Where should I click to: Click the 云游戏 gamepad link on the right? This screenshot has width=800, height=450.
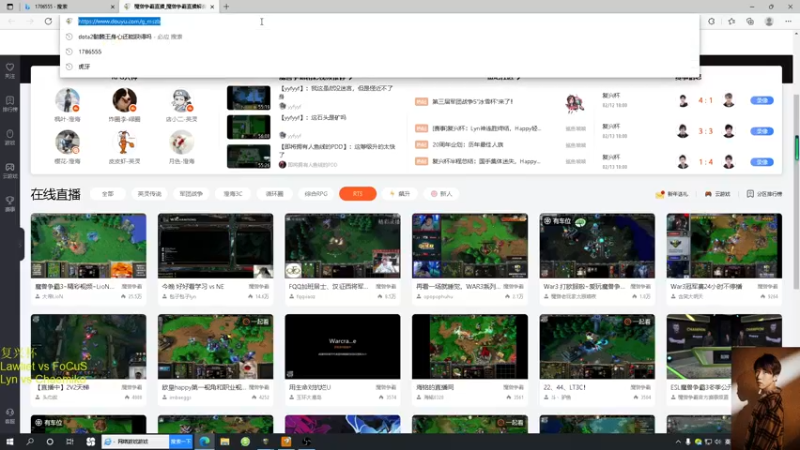pos(717,194)
